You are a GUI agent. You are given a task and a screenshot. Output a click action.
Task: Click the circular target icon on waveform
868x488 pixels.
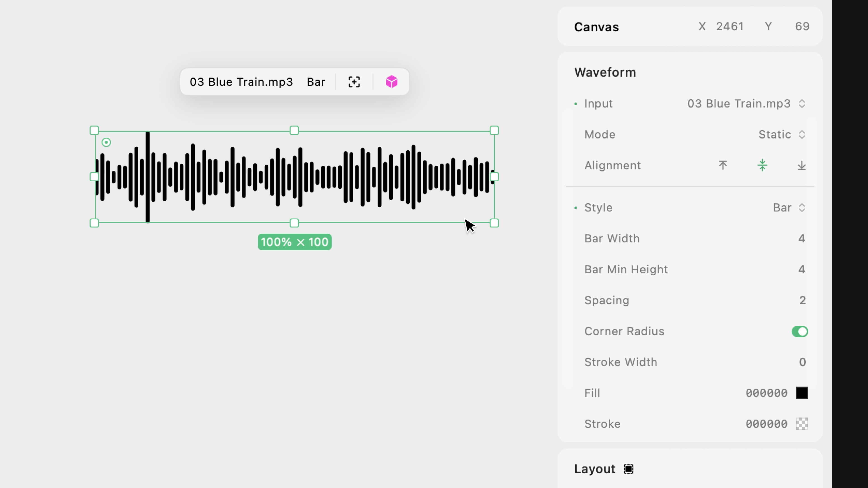pyautogui.click(x=106, y=143)
